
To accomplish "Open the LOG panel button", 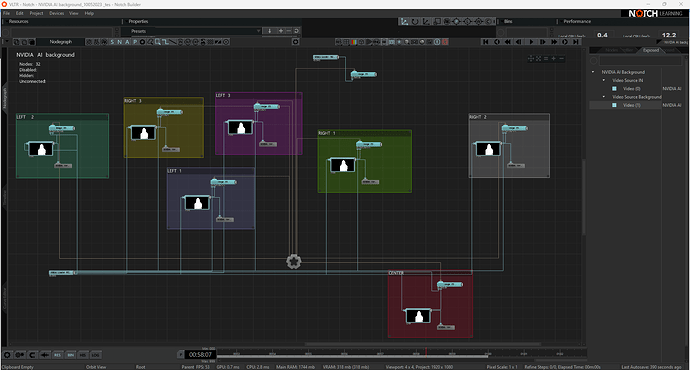I will pos(96,355).
